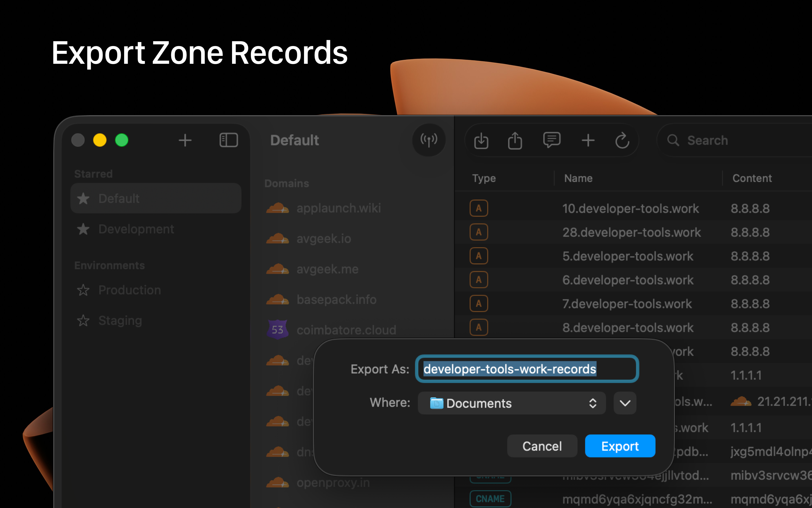
Task: Click the proxied Cloudflare icon beside 21.21.211
Action: point(741,402)
